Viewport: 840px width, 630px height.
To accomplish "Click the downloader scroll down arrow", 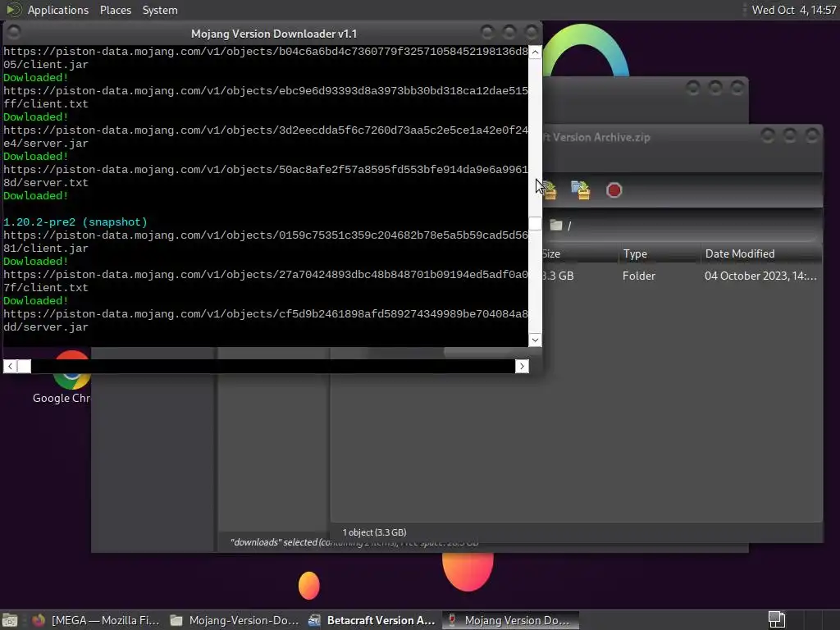I will point(535,340).
